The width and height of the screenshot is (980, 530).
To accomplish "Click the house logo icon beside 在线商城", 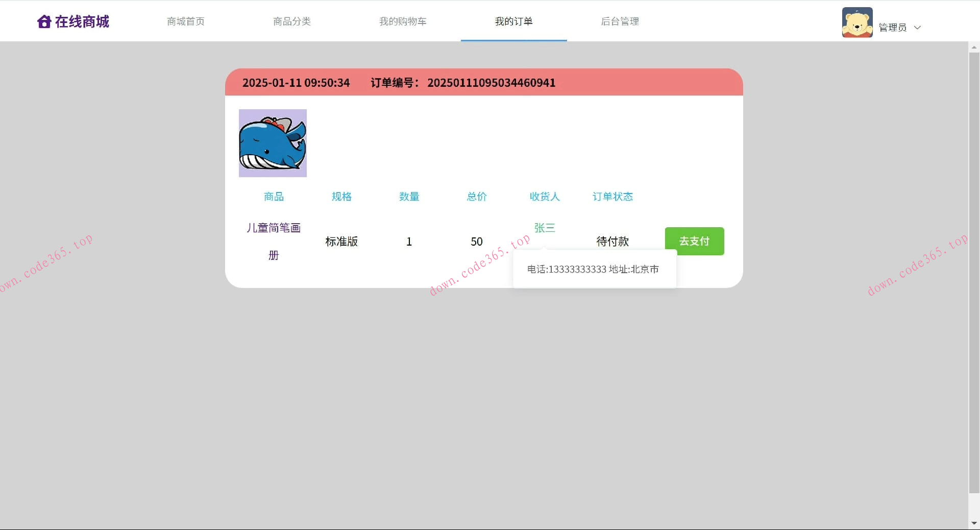I will [44, 21].
